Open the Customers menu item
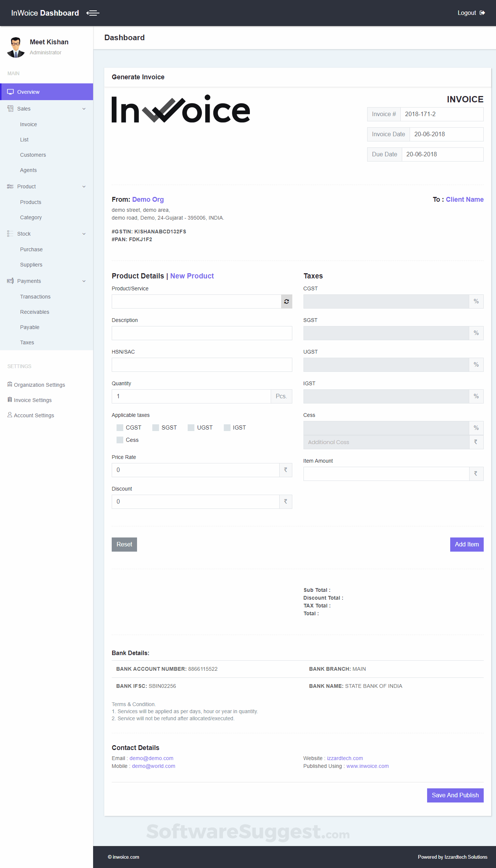 pos(33,155)
